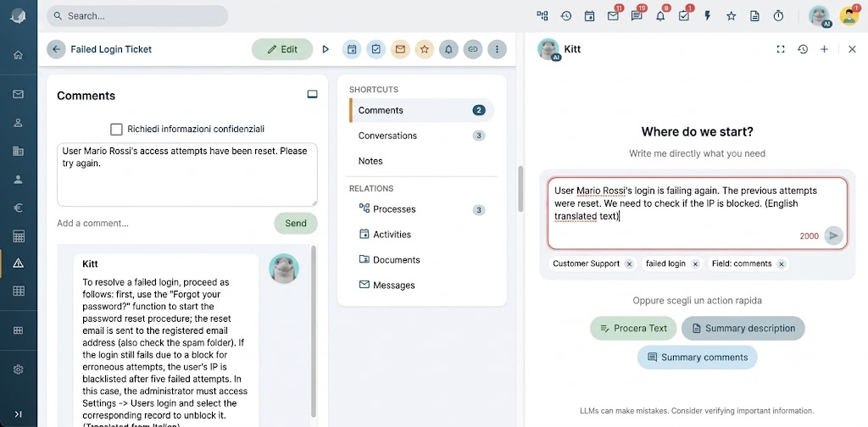Click the green Send comment button
Viewport: 868px width, 427px height.
(296, 224)
